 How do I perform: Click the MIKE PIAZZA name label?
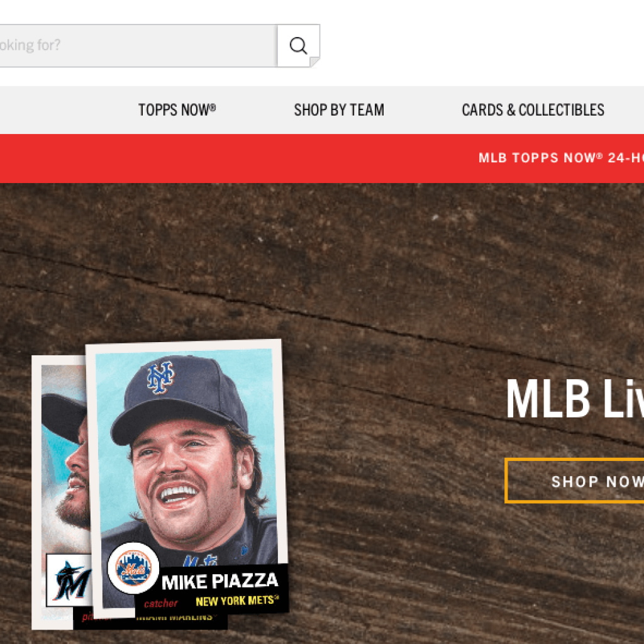click(219, 581)
